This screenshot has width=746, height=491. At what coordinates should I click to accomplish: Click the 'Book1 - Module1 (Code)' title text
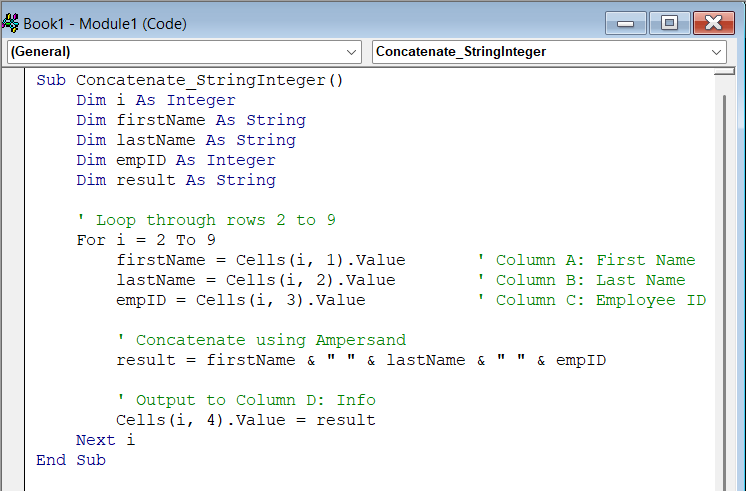tap(105, 23)
